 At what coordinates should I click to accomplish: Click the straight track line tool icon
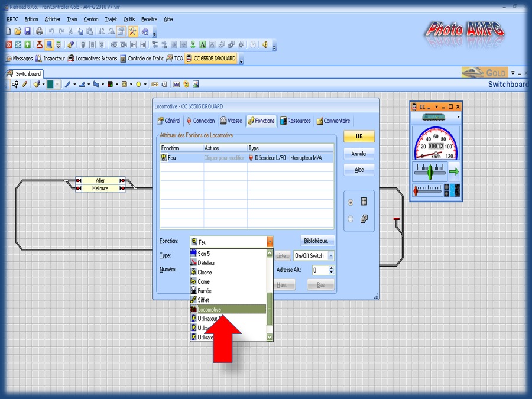pyautogui.click(x=67, y=84)
